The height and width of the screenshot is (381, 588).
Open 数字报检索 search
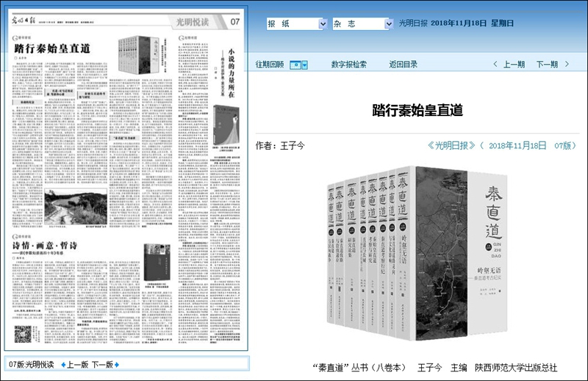(348, 65)
